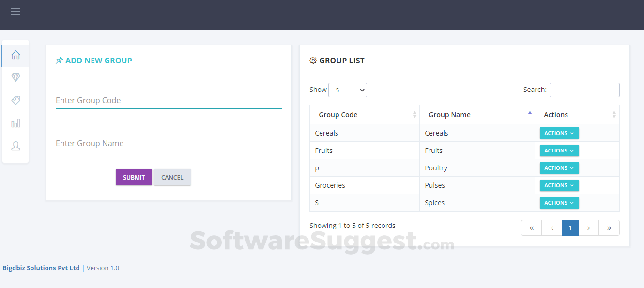Expand Actions dropdown for Cereals row
The height and width of the screenshot is (288, 644).
[559, 133]
